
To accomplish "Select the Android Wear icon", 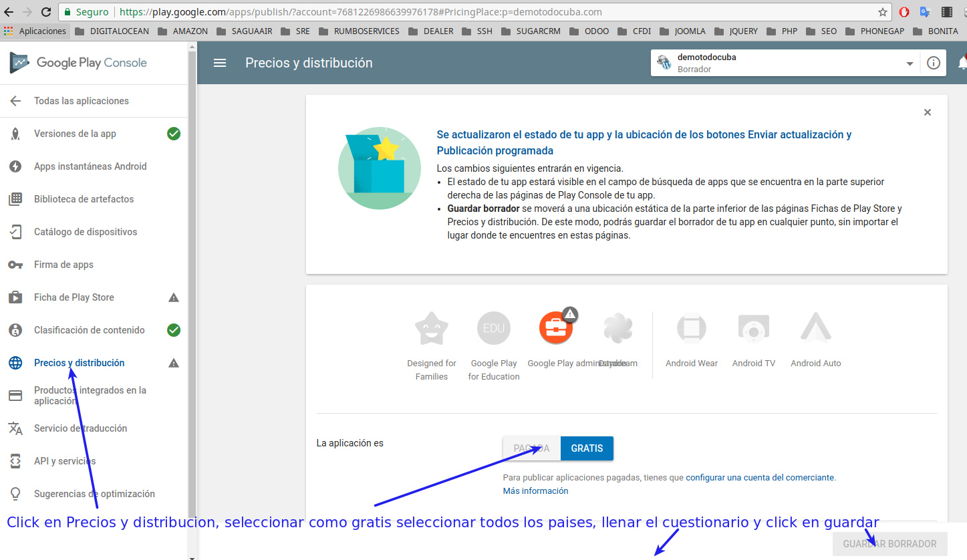I will coord(692,328).
